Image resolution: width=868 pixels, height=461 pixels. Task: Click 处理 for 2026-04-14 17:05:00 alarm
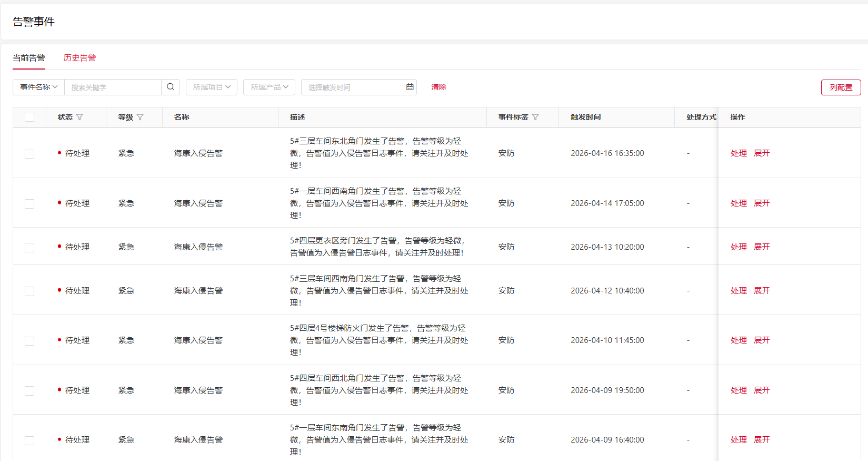(739, 203)
